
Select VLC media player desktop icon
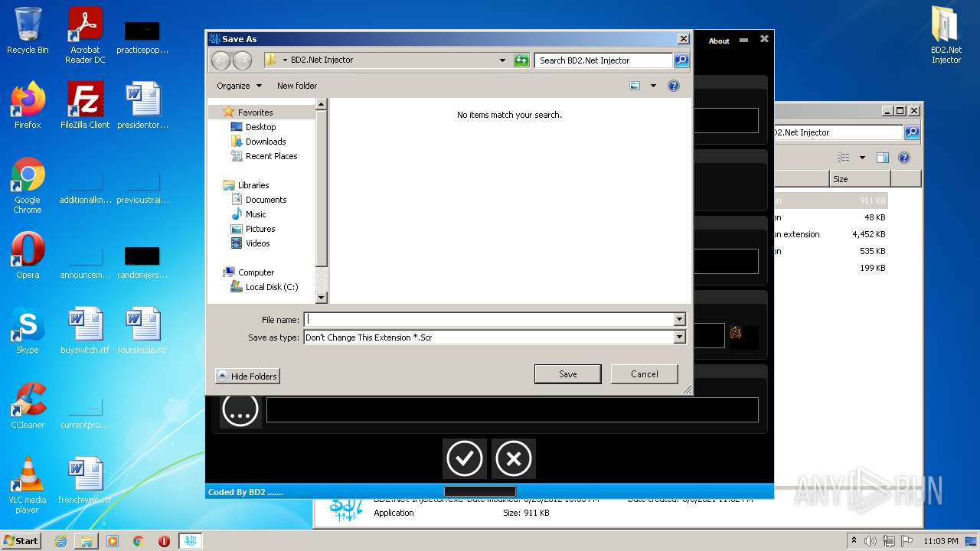click(x=28, y=485)
